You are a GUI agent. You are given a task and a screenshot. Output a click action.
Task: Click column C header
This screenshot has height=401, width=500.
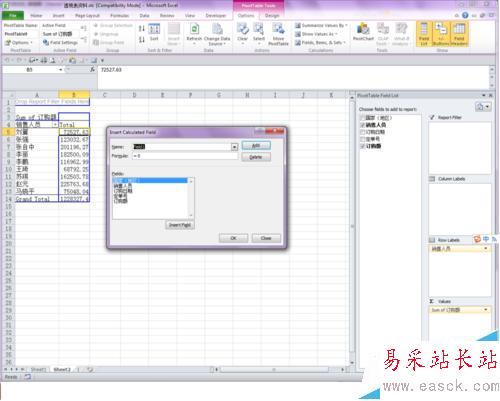(105, 95)
